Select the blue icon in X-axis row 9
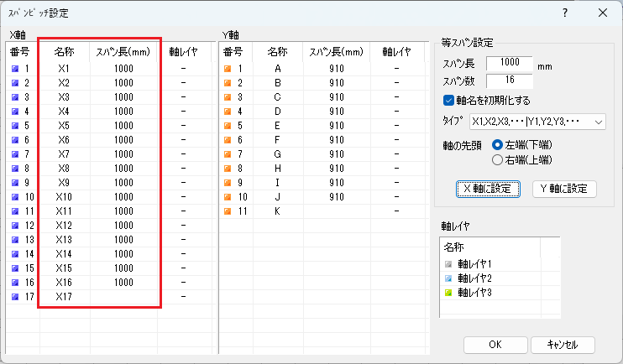623x364 pixels. [x=15, y=183]
